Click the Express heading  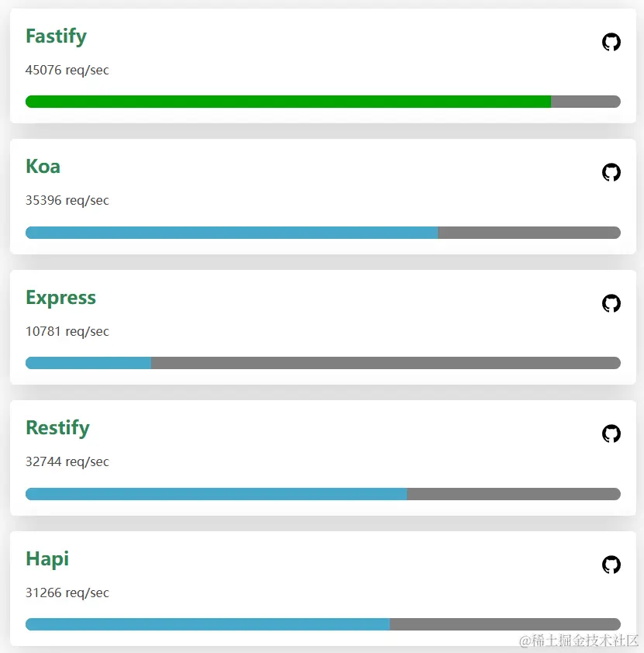click(x=60, y=298)
